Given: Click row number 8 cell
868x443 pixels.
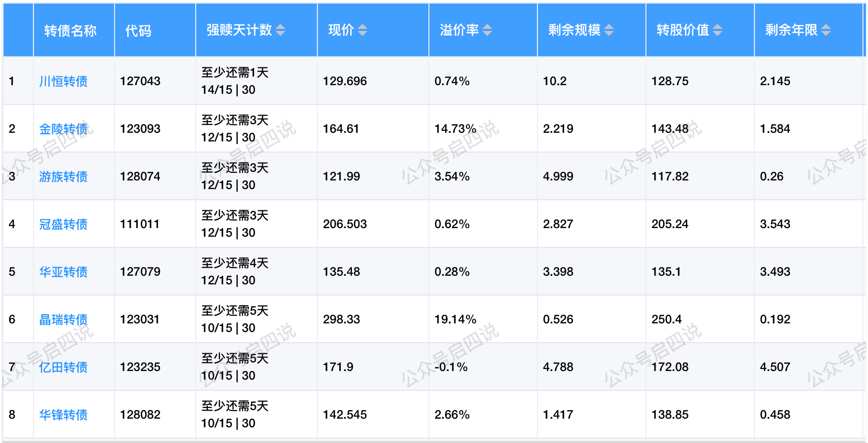Looking at the screenshot, I should [12, 415].
